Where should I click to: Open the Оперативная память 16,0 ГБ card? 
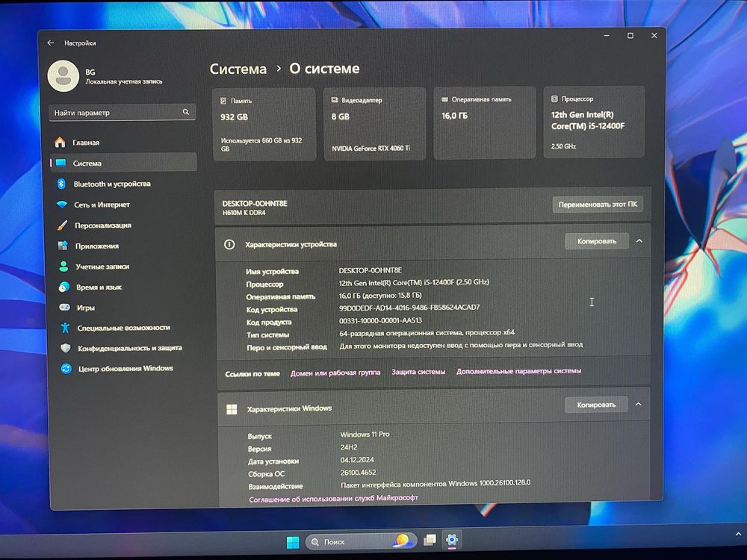pyautogui.click(x=485, y=122)
